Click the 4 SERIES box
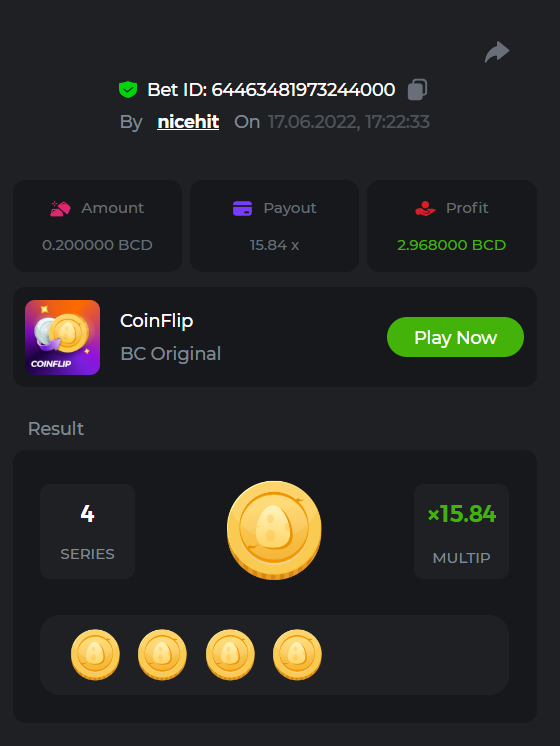Viewport: 560px width, 746px height. [x=88, y=531]
